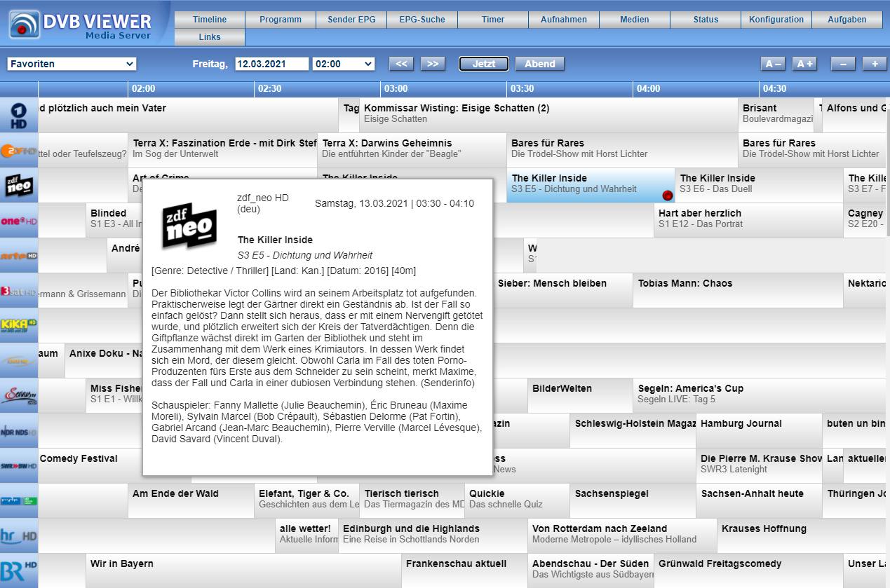Open the Links tab
This screenshot has height=588, width=890.
[210, 37]
